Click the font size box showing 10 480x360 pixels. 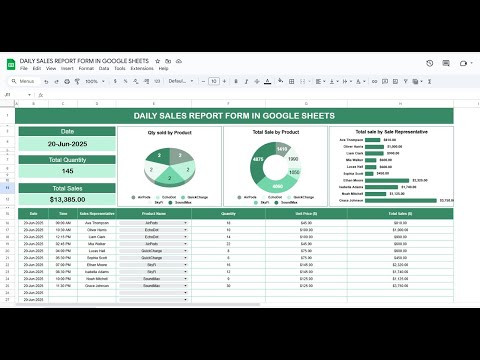[x=214, y=81]
